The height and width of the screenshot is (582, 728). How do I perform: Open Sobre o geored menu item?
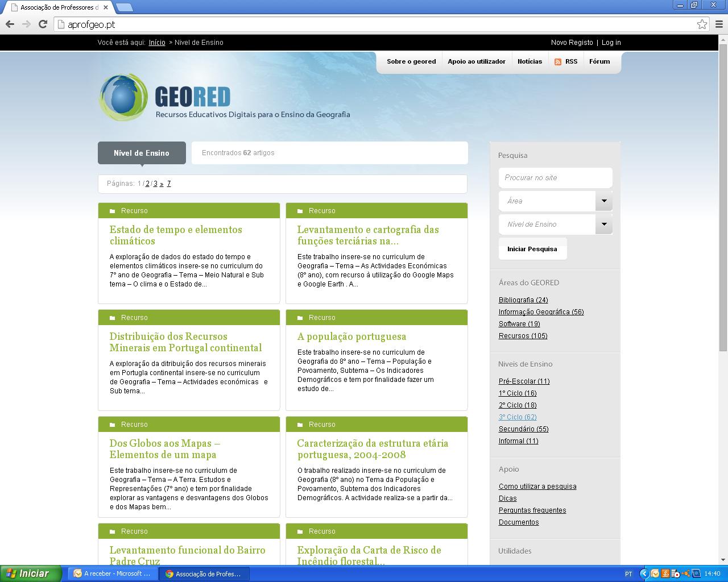(x=411, y=61)
